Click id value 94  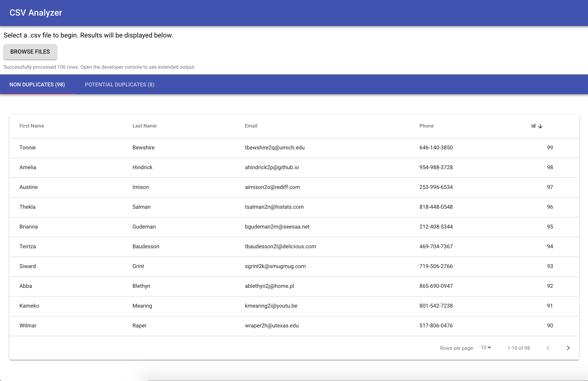tap(550, 246)
